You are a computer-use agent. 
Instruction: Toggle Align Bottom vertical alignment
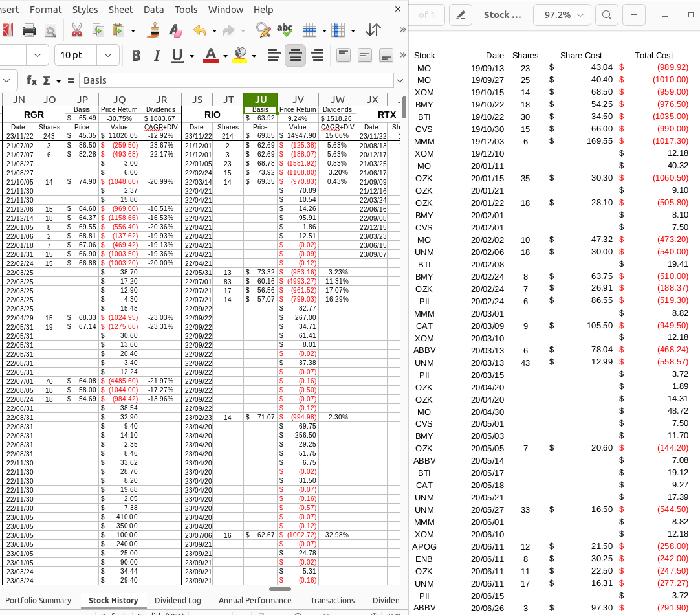(386, 56)
